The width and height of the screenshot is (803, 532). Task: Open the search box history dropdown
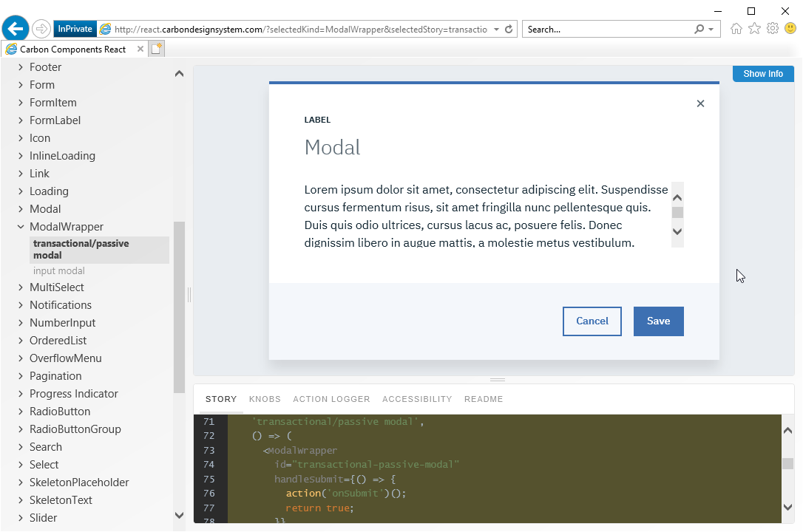(711, 29)
